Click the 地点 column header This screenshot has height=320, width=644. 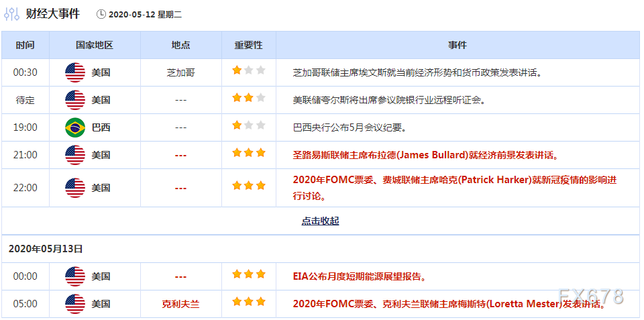[180, 45]
